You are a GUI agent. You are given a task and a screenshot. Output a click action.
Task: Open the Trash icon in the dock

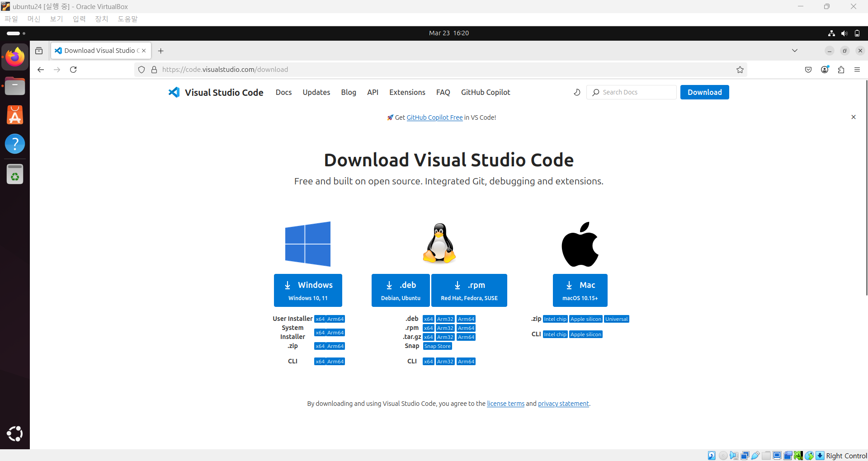tap(15, 174)
